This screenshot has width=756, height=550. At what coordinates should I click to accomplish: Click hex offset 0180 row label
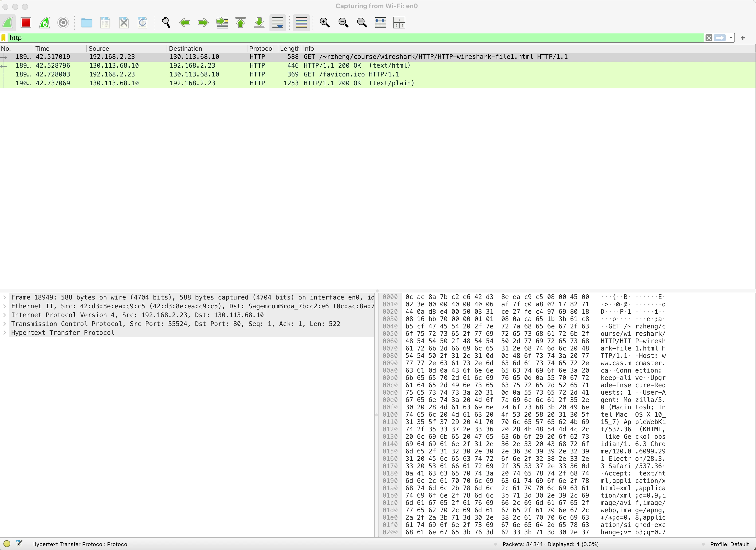[x=390, y=473]
